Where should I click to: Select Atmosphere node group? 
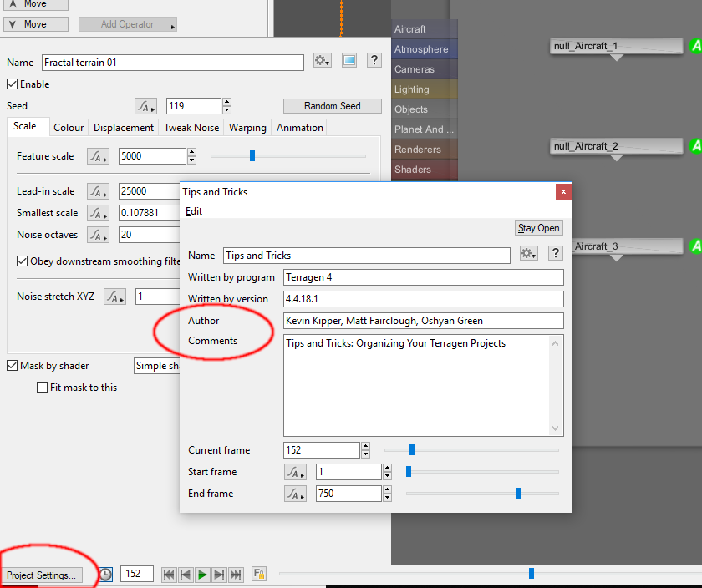click(425, 49)
